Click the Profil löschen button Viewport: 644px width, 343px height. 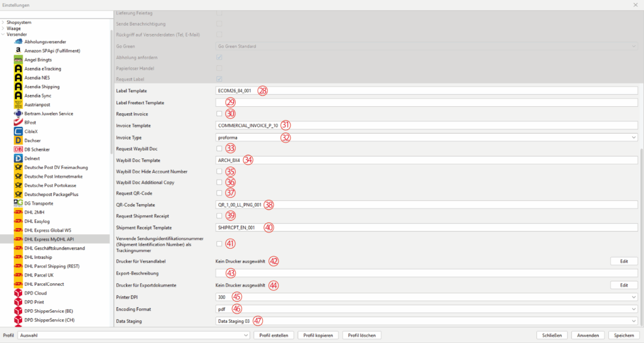[x=362, y=335]
